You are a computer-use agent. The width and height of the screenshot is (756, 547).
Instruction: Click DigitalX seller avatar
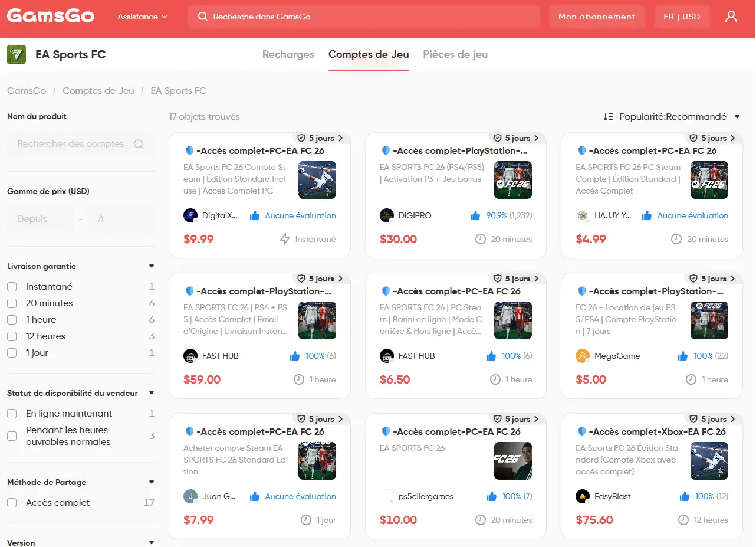click(x=190, y=215)
